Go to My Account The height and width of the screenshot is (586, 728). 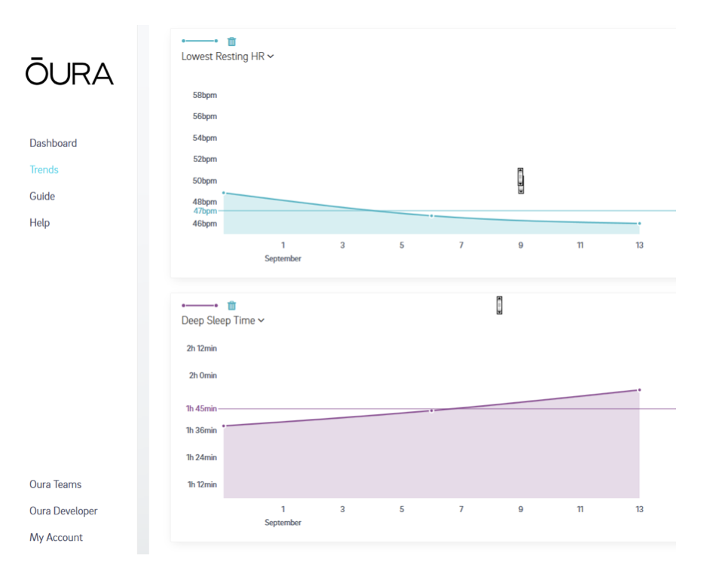[56, 538]
